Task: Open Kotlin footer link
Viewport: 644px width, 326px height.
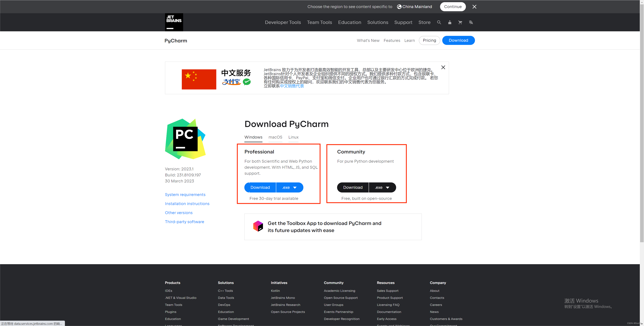Action: (275, 291)
